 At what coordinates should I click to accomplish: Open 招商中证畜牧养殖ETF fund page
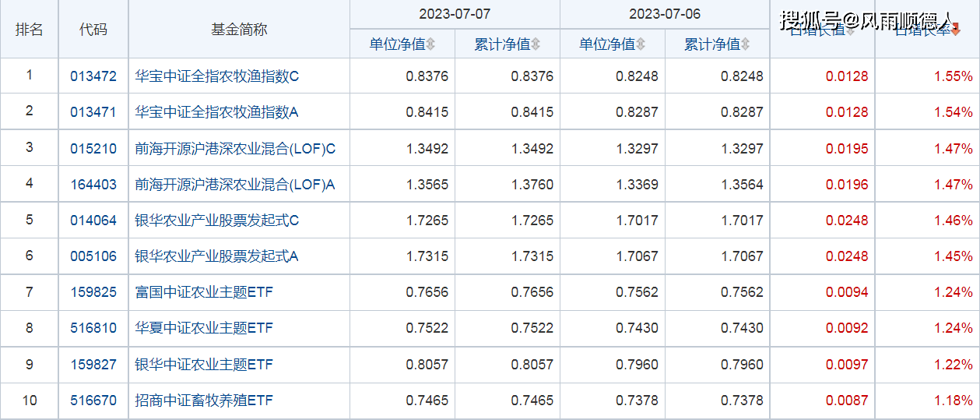(204, 401)
